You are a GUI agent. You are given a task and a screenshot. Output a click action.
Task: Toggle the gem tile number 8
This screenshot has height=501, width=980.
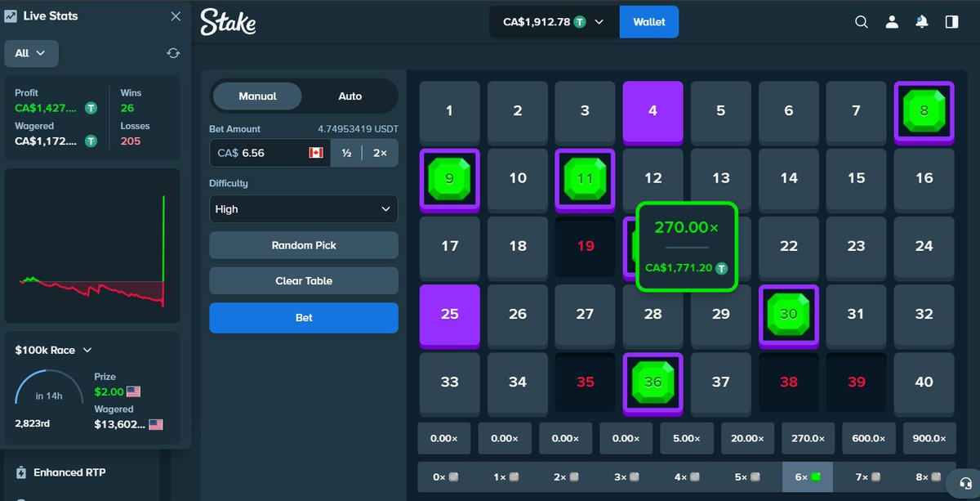(x=924, y=112)
